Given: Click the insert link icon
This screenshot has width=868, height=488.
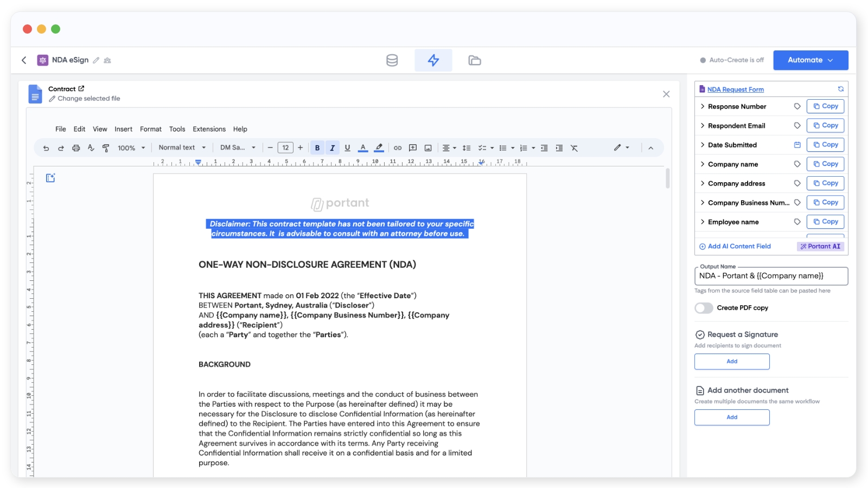Looking at the screenshot, I should click(398, 148).
